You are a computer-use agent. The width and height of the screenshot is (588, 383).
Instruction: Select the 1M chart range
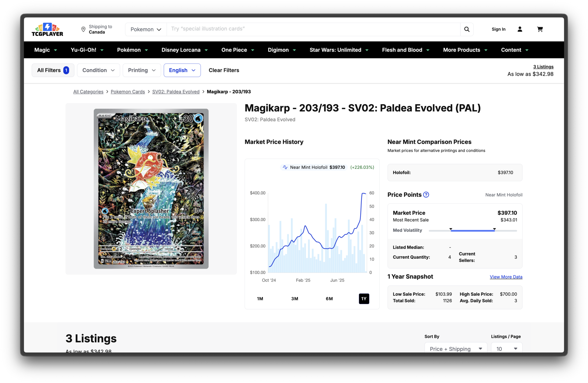tap(260, 299)
